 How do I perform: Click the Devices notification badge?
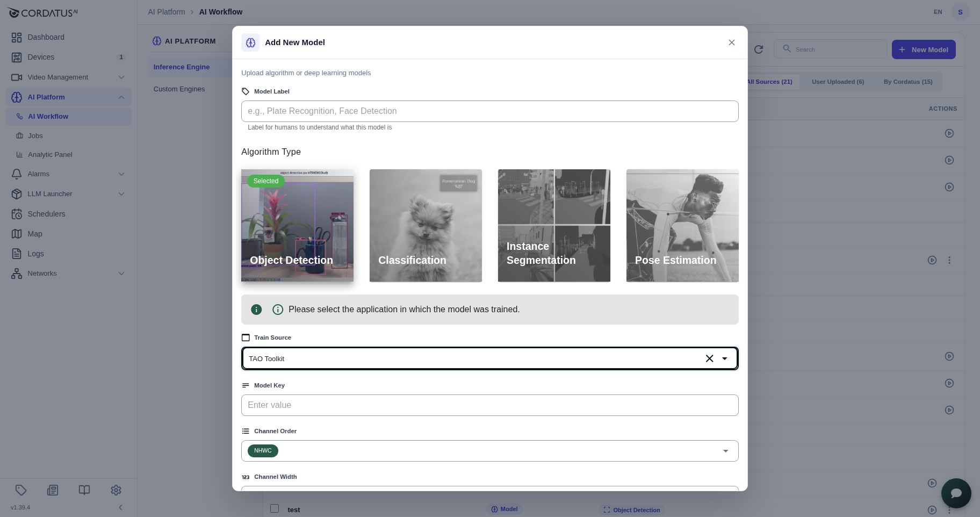point(121,57)
